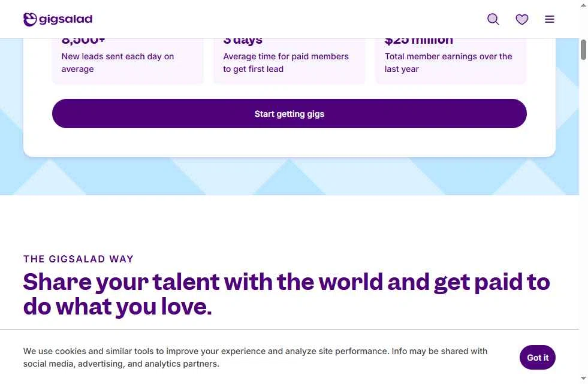The height and width of the screenshot is (384, 588).
Task: Click the page scrollbar up arrow
Action: (x=584, y=5)
